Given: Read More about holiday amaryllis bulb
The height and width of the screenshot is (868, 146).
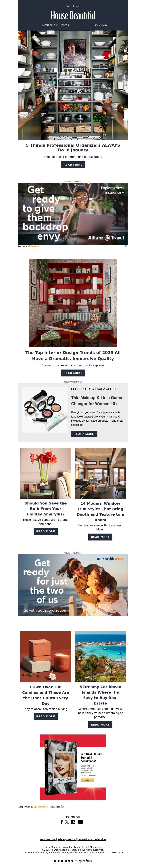Looking at the screenshot, I should tap(45, 531).
